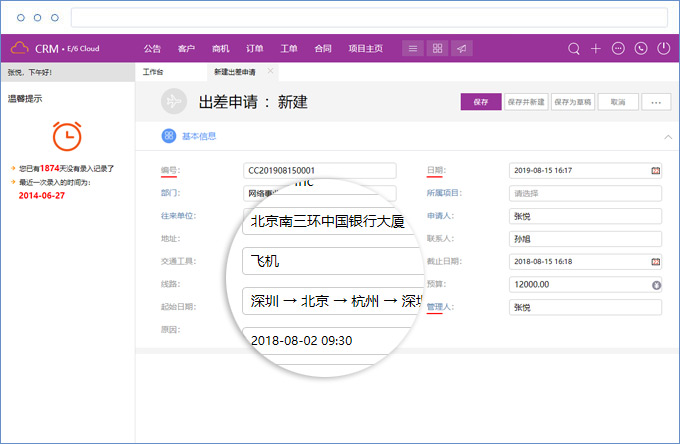Close the 新建出差申请 tab

tap(270, 72)
